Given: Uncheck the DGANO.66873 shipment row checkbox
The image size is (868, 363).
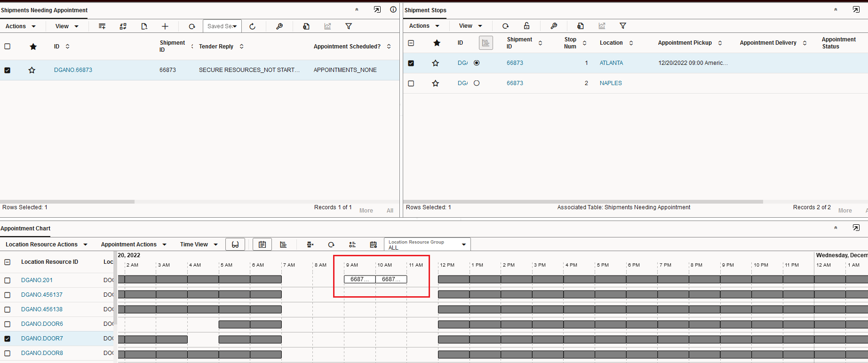Looking at the screenshot, I should 8,70.
